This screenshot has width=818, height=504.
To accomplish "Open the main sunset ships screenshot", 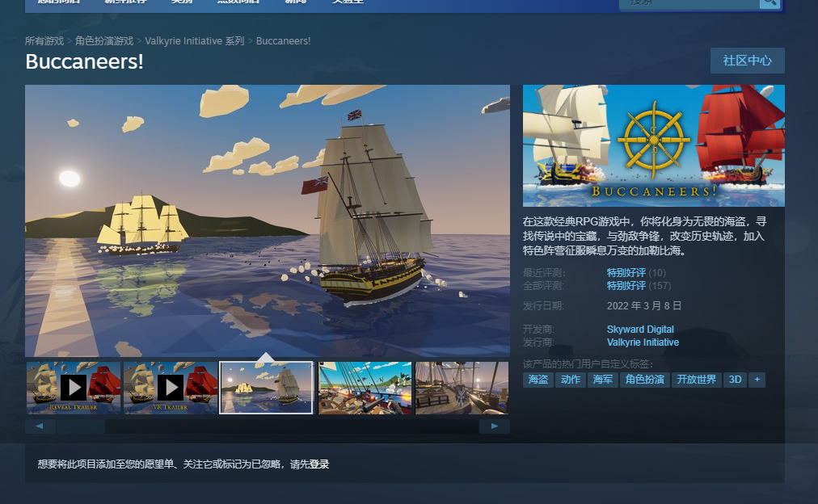I will 267,220.
